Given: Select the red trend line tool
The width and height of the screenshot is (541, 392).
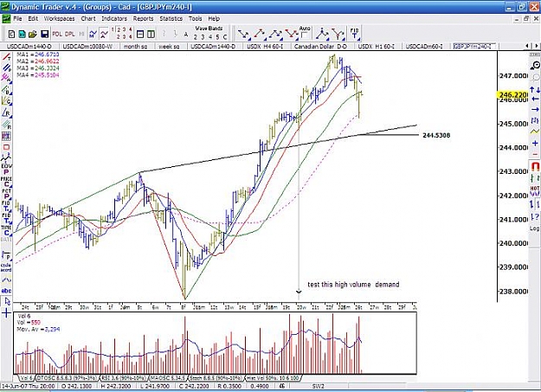Looking at the screenshot, I should [x=7, y=57].
